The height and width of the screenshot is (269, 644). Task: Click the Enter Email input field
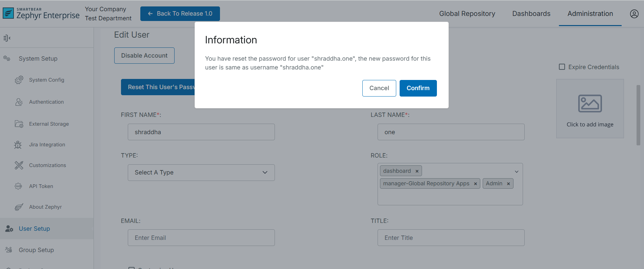tap(201, 238)
